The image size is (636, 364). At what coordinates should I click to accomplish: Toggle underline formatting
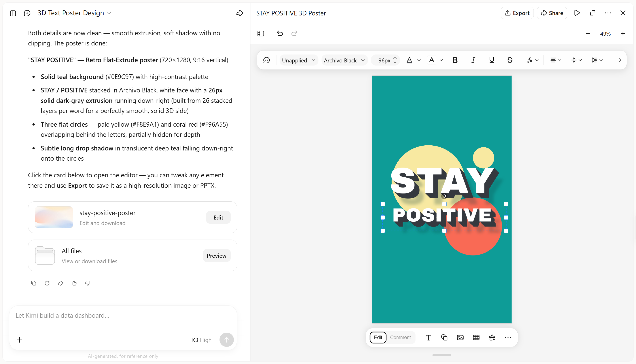491,60
